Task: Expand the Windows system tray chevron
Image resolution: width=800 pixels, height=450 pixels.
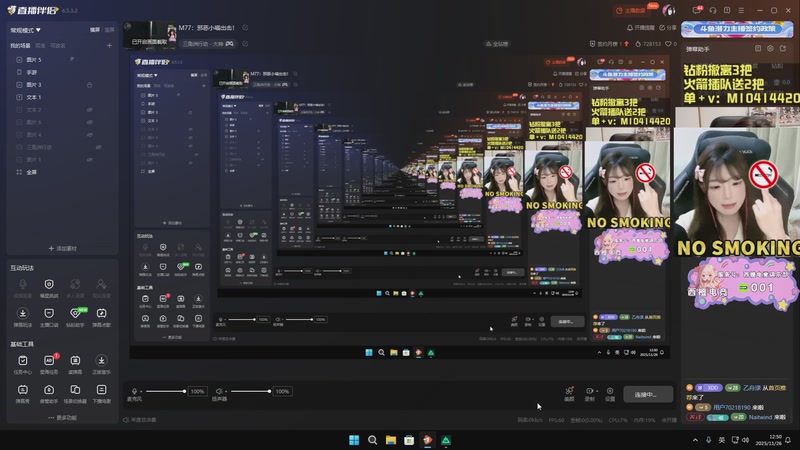Action: pos(695,440)
